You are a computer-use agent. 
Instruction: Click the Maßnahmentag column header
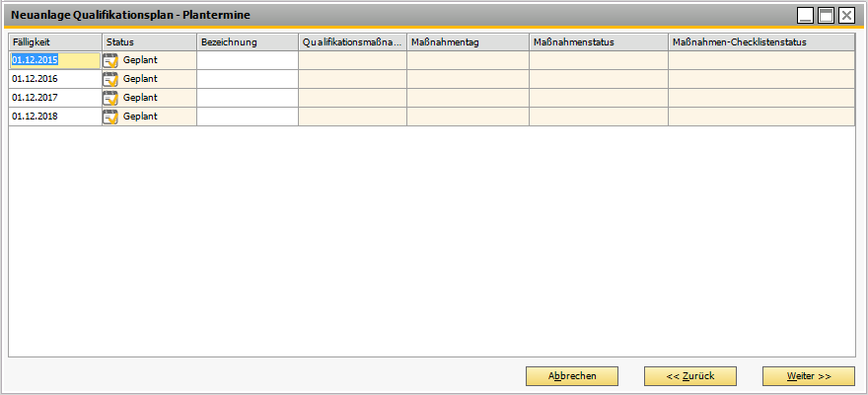(x=468, y=42)
